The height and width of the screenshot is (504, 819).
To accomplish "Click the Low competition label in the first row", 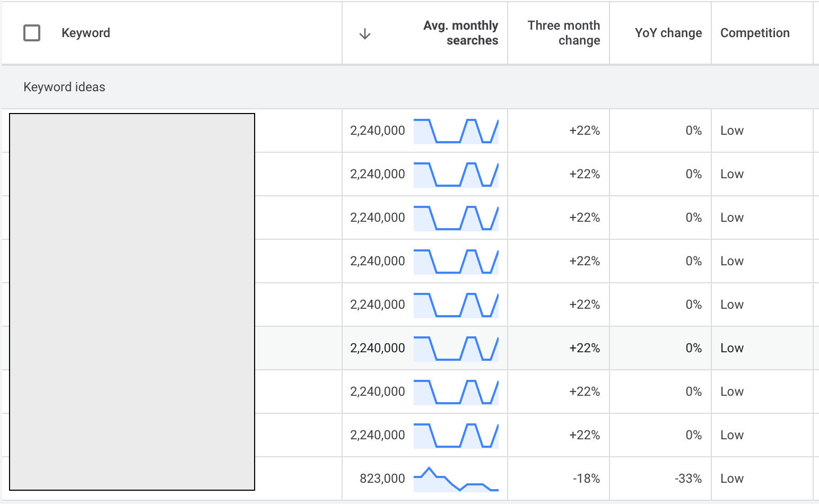I will coord(732,131).
